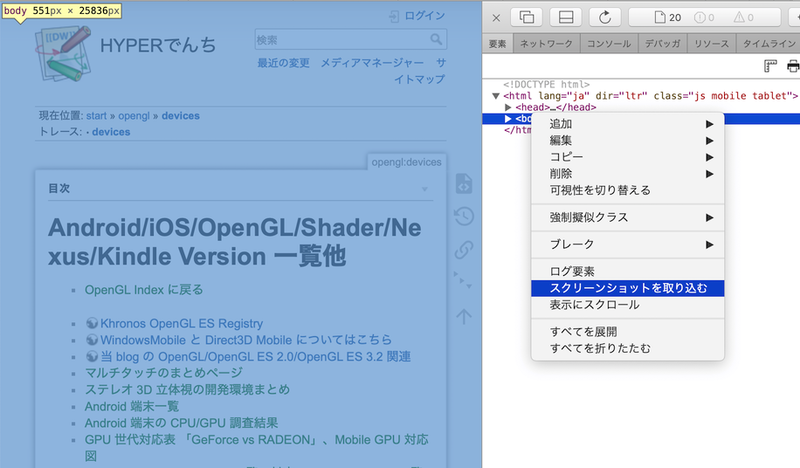Open the 編集 submenu
Image resolution: width=800 pixels, height=468 pixels.
pos(628,140)
